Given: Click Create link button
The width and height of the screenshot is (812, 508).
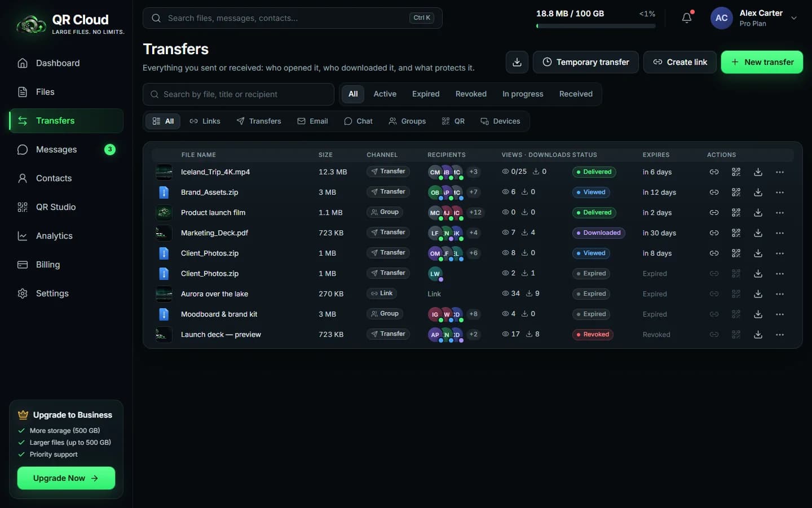Looking at the screenshot, I should [x=680, y=62].
